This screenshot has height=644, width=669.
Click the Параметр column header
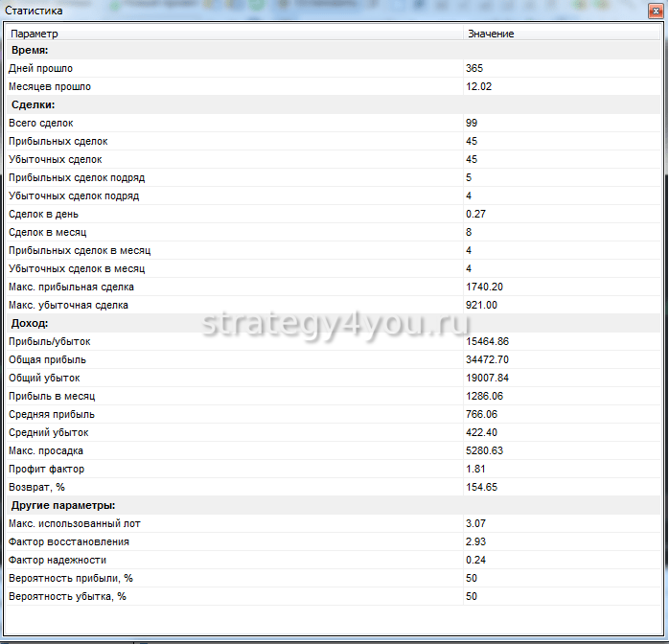[x=35, y=34]
